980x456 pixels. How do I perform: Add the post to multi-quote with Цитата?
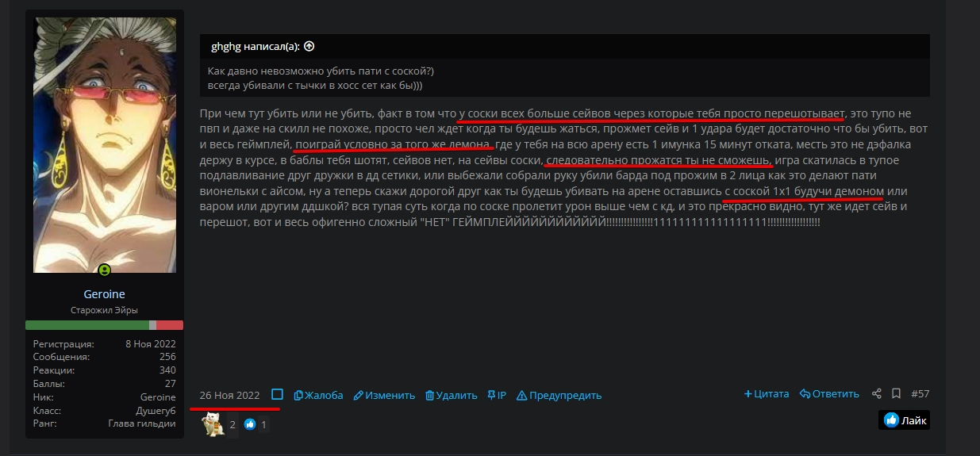(x=767, y=394)
